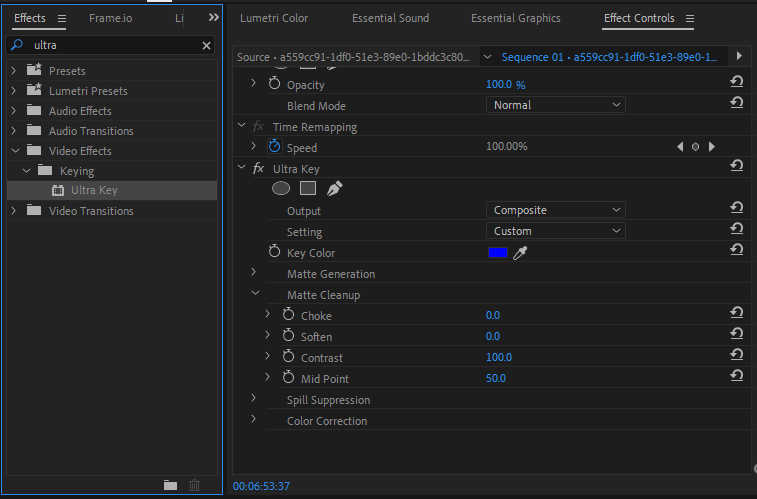Open the Effect Controls panel menu

[x=690, y=19]
